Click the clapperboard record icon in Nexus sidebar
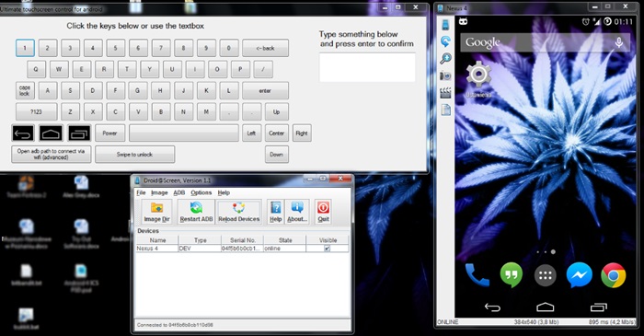The height and width of the screenshot is (336, 644). click(x=445, y=93)
